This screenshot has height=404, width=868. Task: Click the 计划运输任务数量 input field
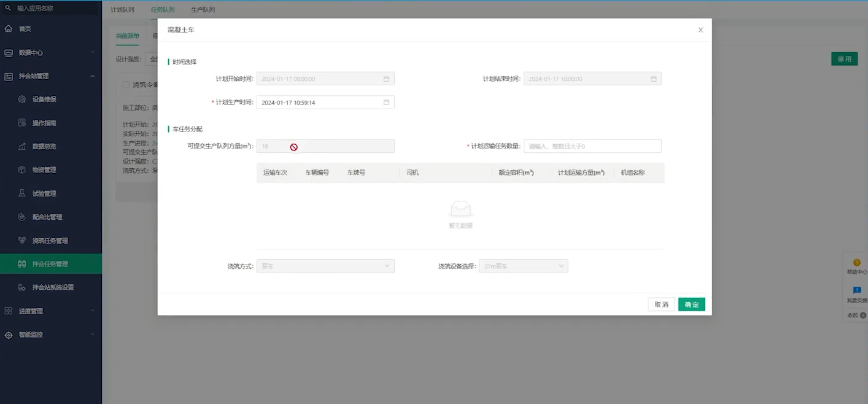tap(592, 146)
